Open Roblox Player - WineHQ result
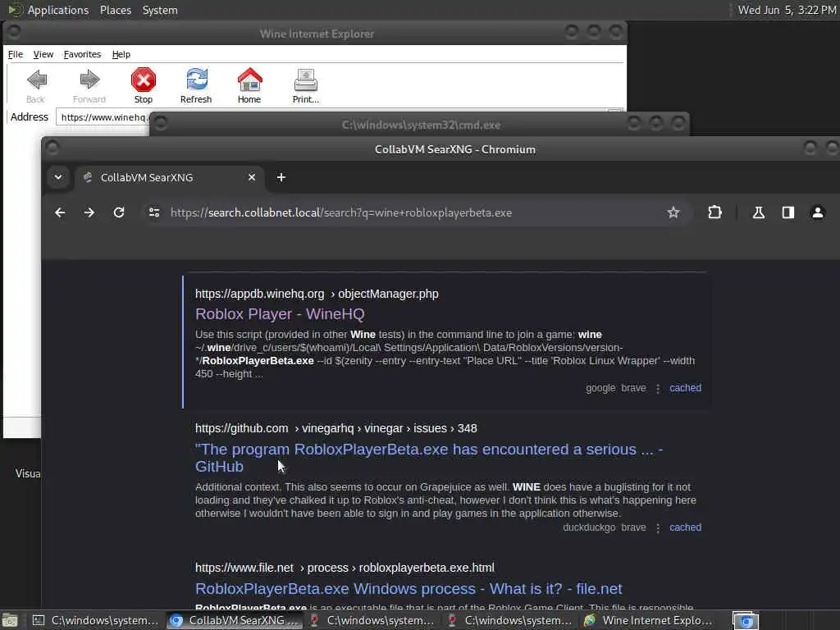 pyautogui.click(x=280, y=314)
